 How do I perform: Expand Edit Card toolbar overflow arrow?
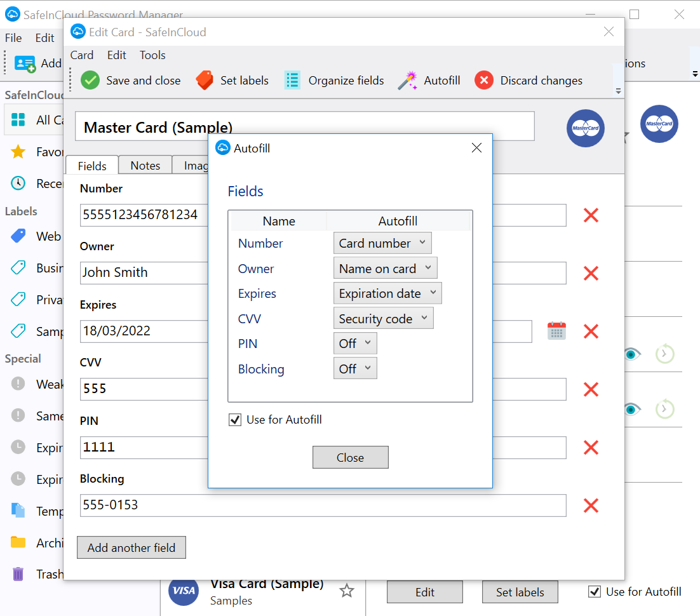point(618,91)
